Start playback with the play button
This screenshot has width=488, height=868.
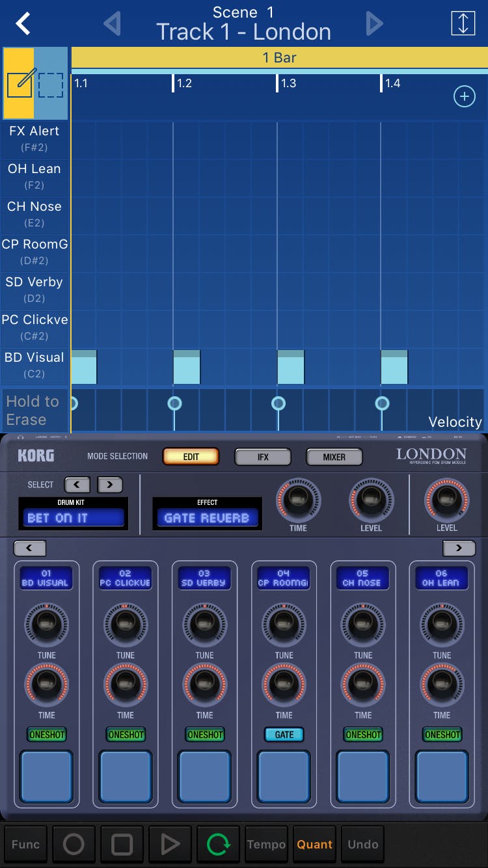(x=170, y=845)
